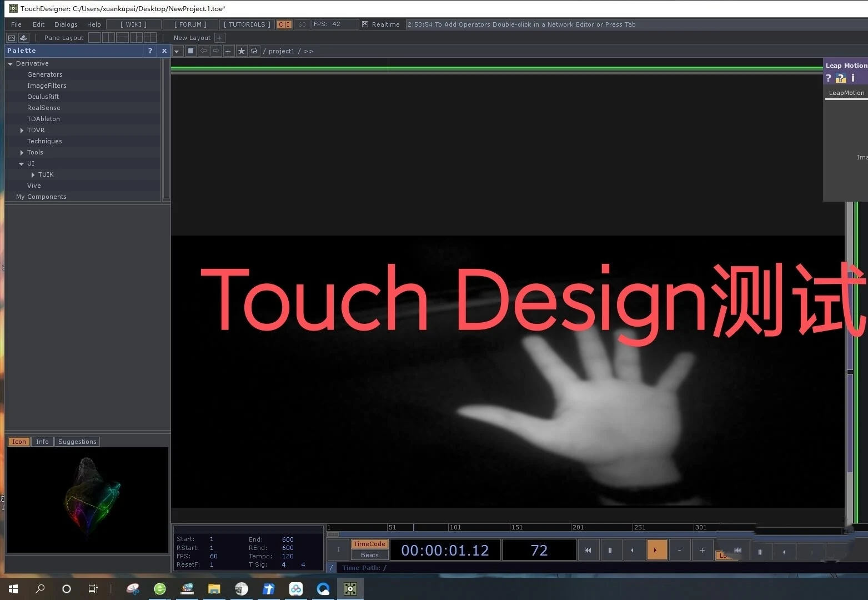The height and width of the screenshot is (600, 868).
Task: Enable TimeCode display mode
Action: (x=369, y=543)
